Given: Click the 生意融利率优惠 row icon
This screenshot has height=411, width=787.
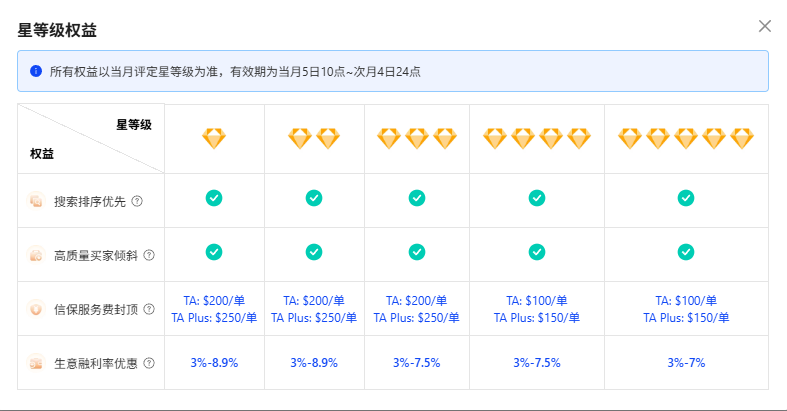Looking at the screenshot, I should [36, 363].
